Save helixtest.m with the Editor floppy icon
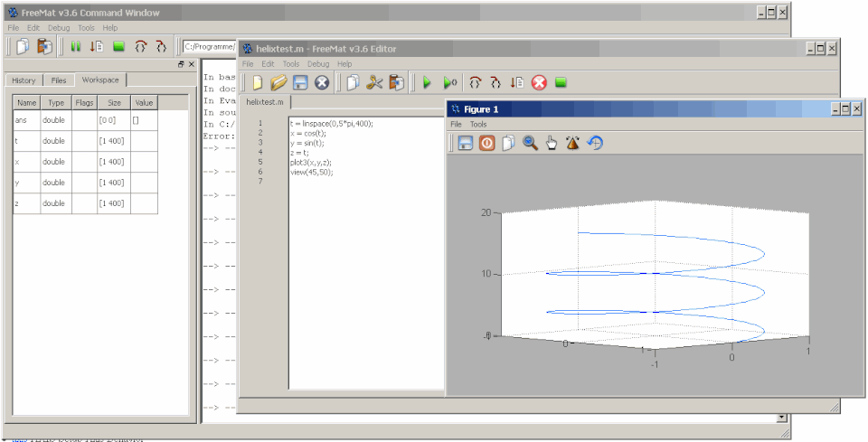 click(x=300, y=83)
